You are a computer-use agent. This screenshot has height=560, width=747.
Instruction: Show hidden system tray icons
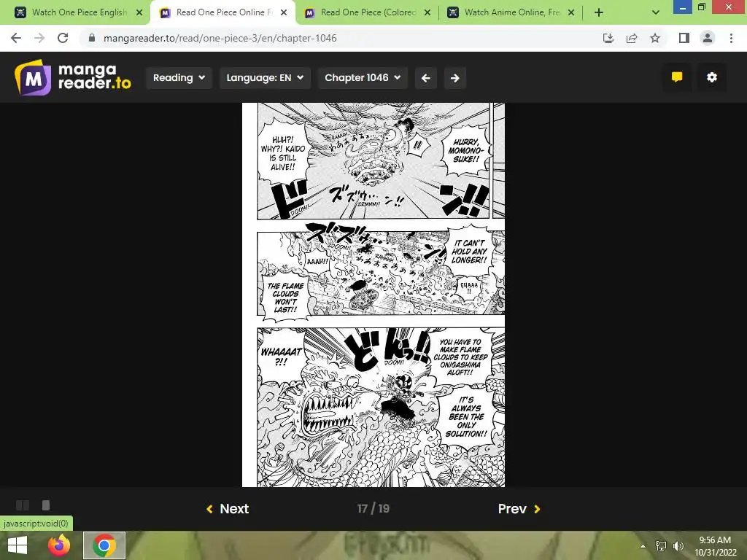[643, 546]
